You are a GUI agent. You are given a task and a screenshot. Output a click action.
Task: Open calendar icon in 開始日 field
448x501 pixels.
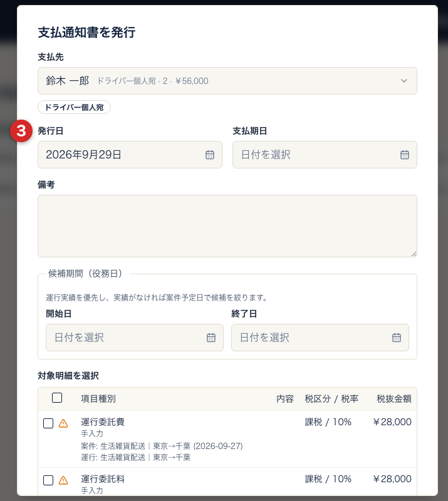211,338
